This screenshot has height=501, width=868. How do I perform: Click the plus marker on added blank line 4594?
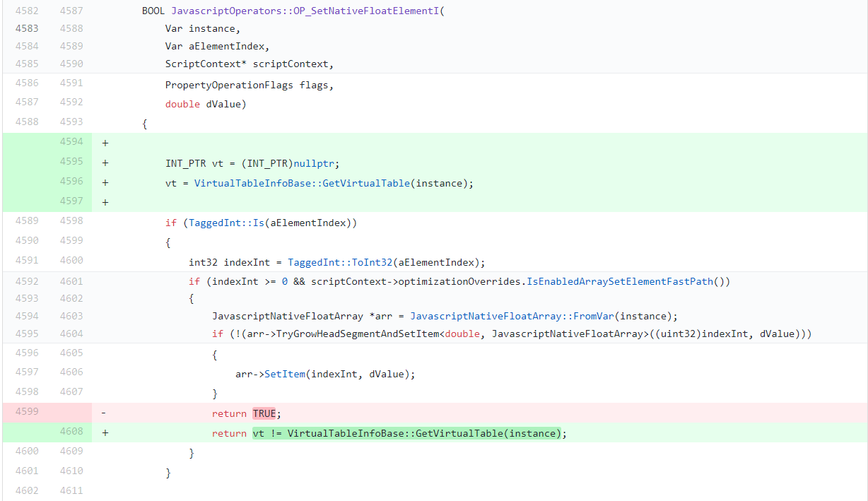pos(105,143)
